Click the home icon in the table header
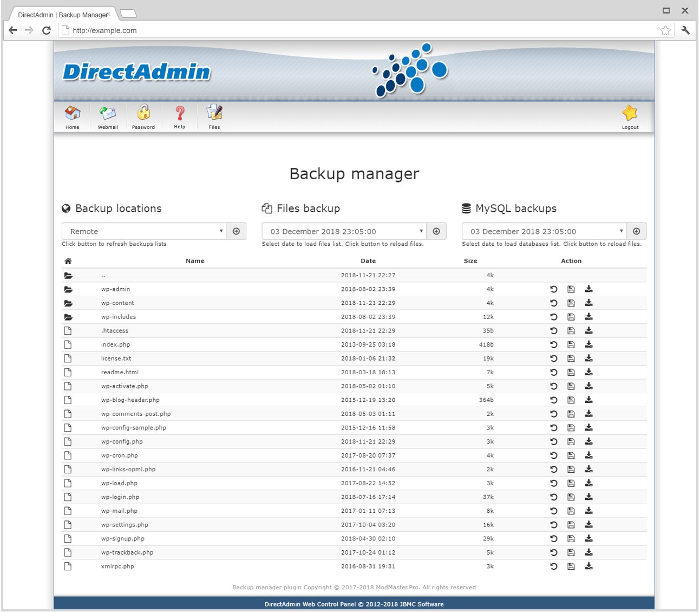The width and height of the screenshot is (700, 612). coord(68,261)
